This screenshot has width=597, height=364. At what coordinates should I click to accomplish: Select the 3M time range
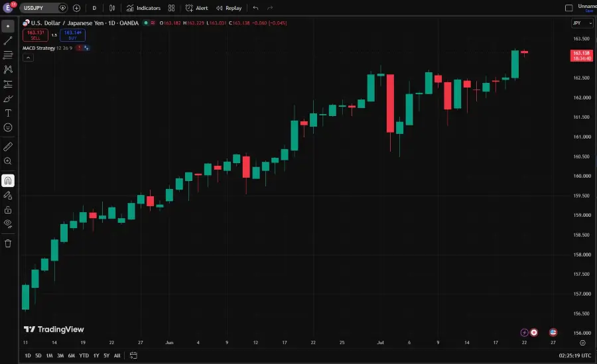60,355
